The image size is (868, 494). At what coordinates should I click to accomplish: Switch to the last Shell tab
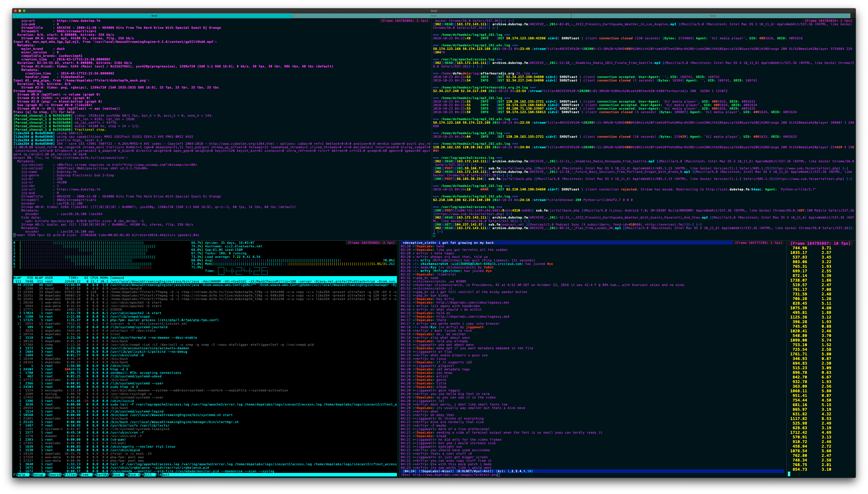[713, 16]
